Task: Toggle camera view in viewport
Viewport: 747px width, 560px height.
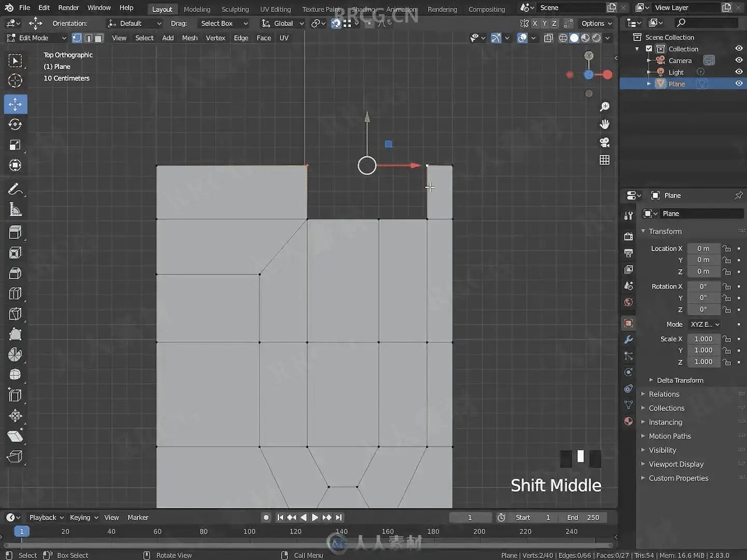Action: [604, 142]
